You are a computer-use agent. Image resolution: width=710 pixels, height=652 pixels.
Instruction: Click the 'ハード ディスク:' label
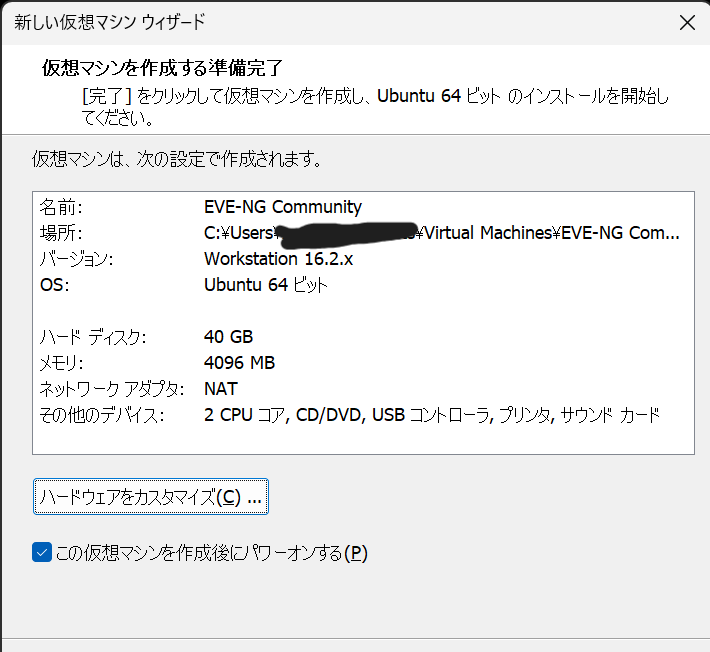coord(93,337)
